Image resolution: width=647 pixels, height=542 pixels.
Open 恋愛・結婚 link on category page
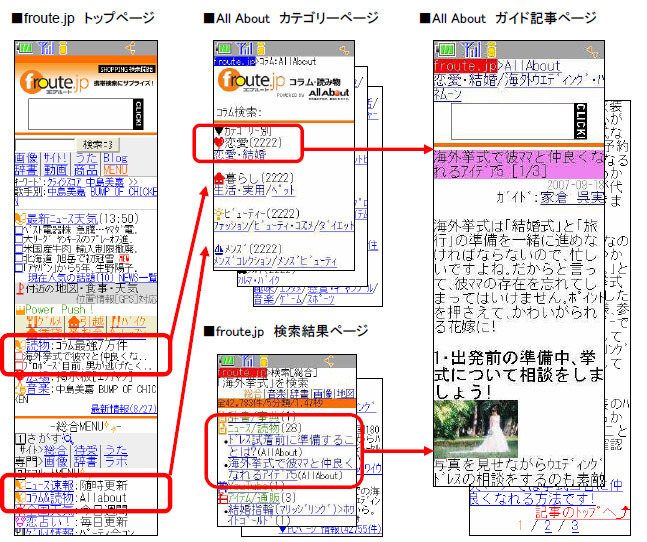point(240,155)
